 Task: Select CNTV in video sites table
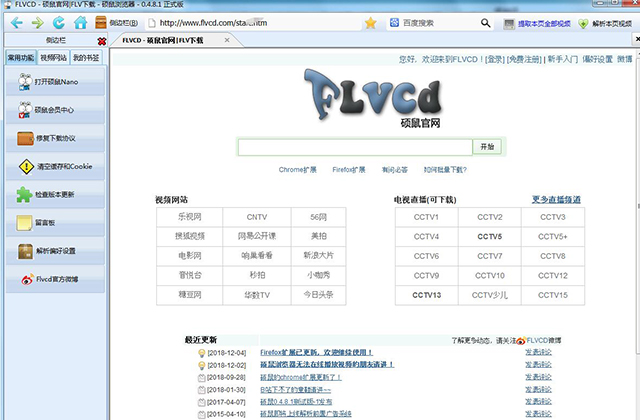[x=257, y=217]
